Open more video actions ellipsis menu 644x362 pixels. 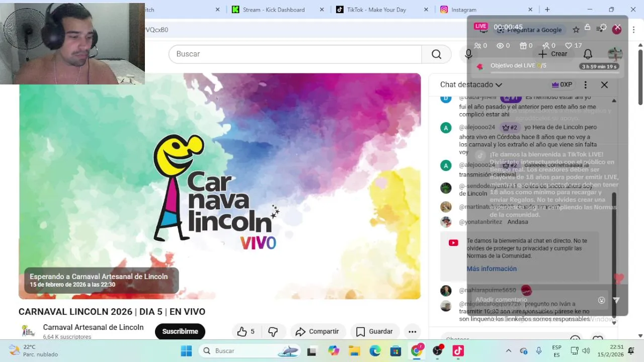[412, 332]
